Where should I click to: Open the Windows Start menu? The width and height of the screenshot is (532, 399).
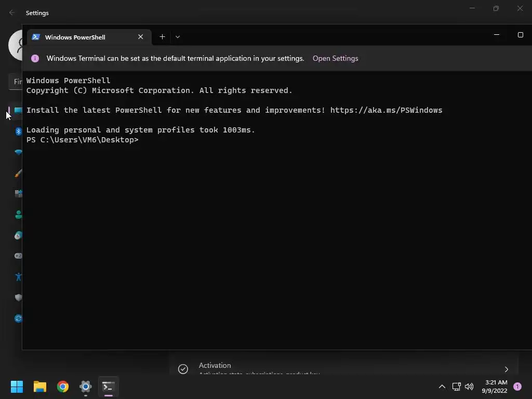click(17, 387)
